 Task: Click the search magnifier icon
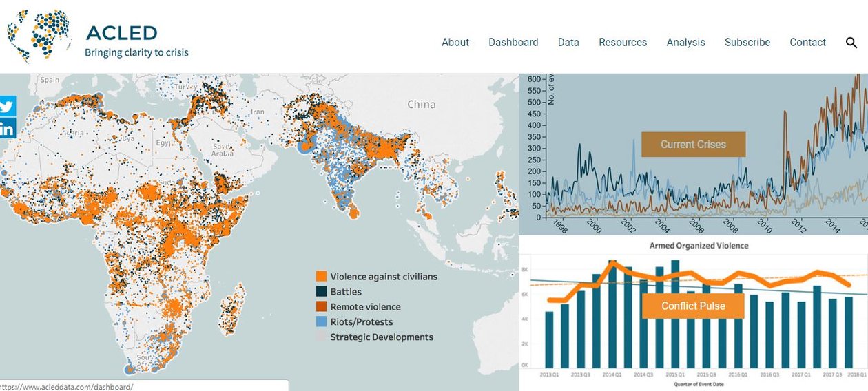point(851,43)
